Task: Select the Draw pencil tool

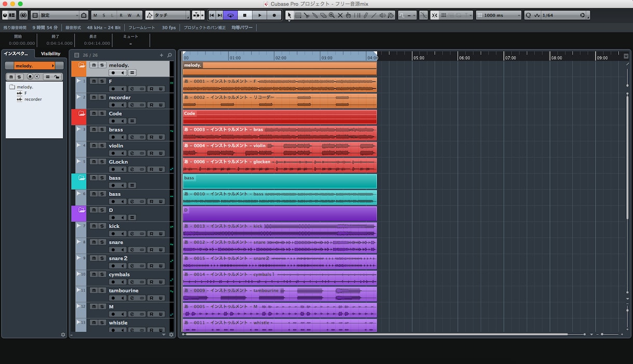Action: tap(366, 16)
